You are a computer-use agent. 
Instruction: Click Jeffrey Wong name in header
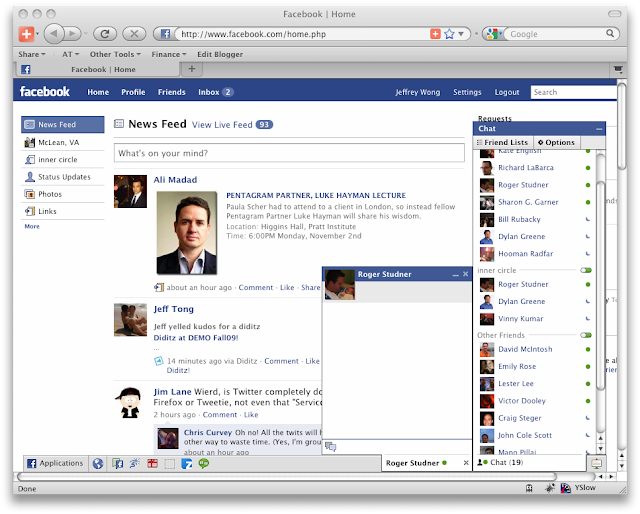[418, 92]
